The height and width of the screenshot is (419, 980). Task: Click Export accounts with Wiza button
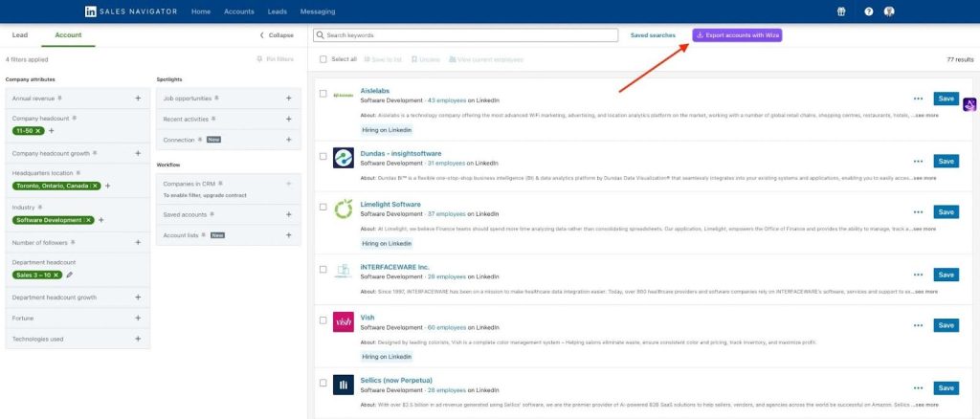(737, 35)
